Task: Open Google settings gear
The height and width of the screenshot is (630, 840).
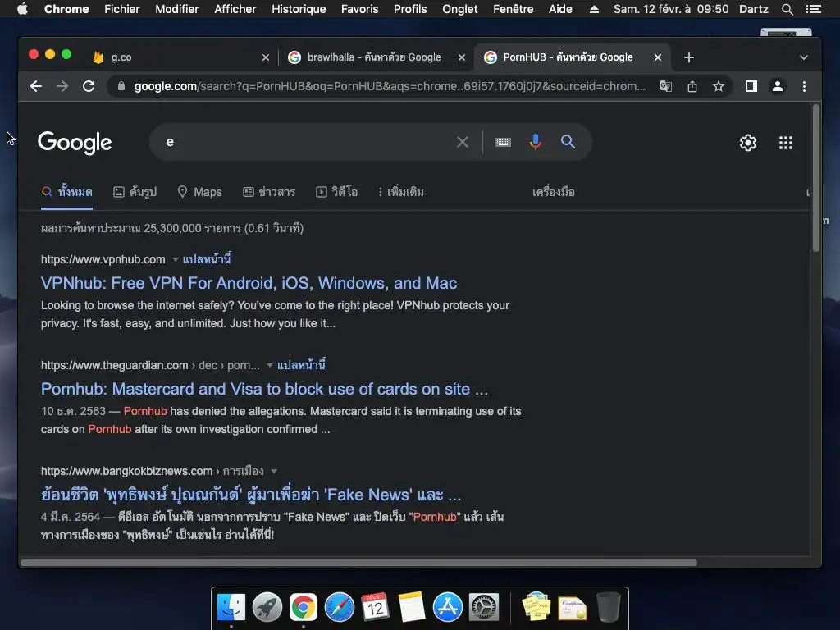Action: coord(748,143)
